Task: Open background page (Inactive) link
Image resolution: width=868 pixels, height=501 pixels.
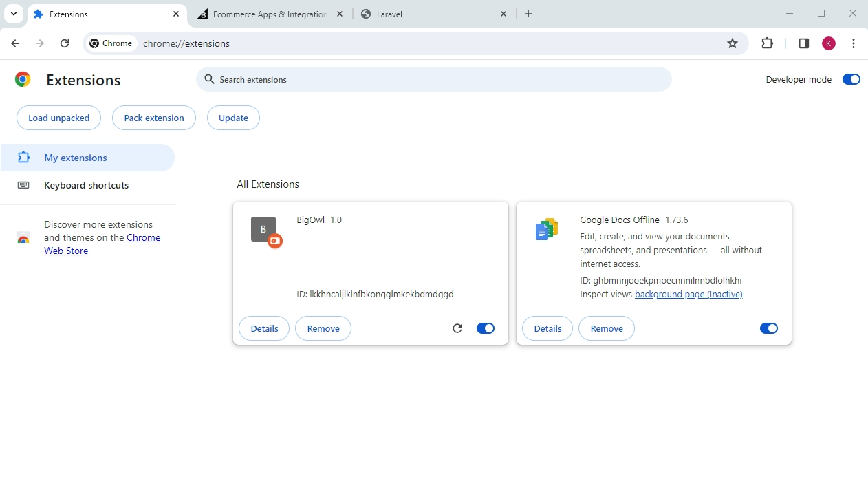Action: coord(688,294)
